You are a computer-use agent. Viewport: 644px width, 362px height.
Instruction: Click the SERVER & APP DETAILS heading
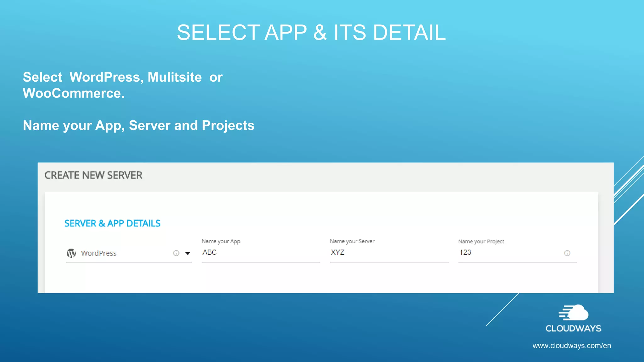112,223
